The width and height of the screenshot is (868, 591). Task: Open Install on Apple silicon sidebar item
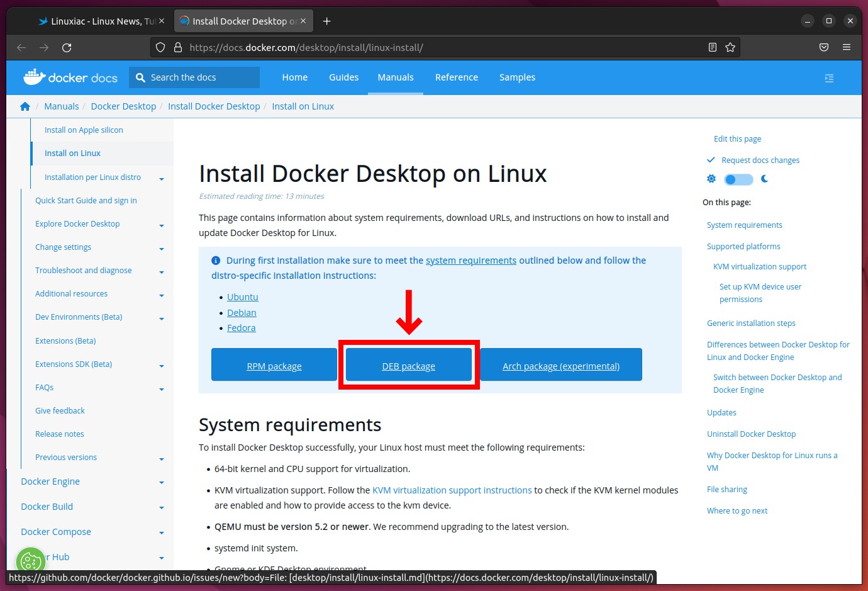point(84,130)
